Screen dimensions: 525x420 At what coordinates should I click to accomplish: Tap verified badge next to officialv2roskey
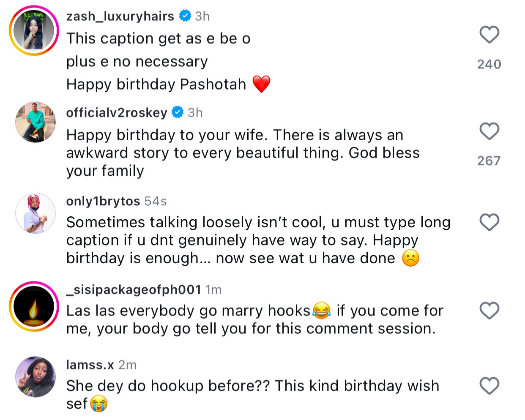178,112
